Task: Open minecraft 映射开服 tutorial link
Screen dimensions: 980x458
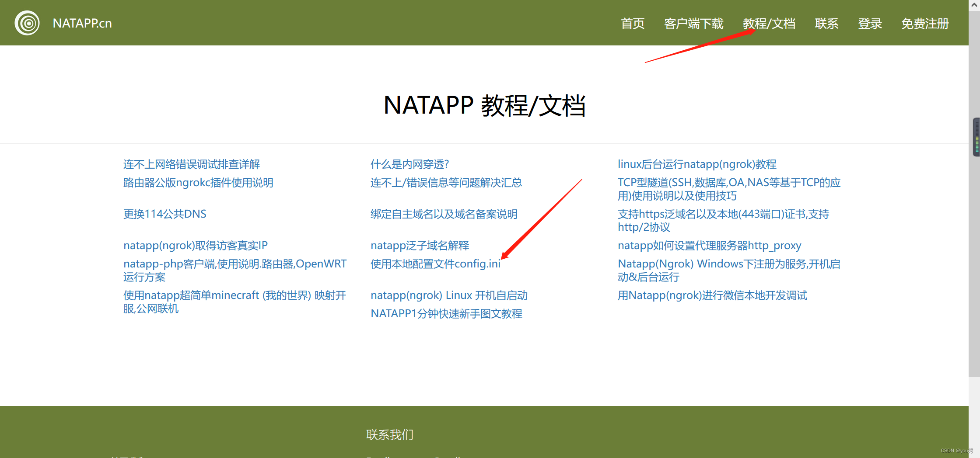Action: (235, 302)
